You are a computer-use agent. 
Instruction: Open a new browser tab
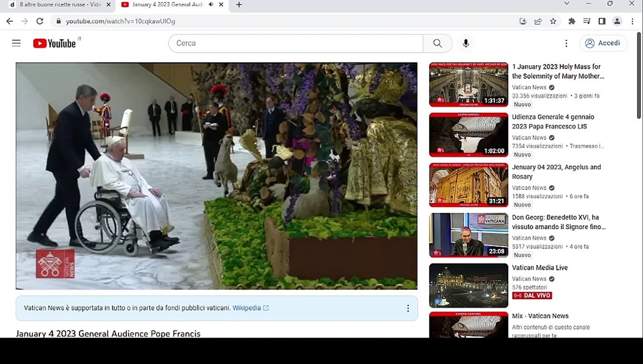pyautogui.click(x=239, y=5)
